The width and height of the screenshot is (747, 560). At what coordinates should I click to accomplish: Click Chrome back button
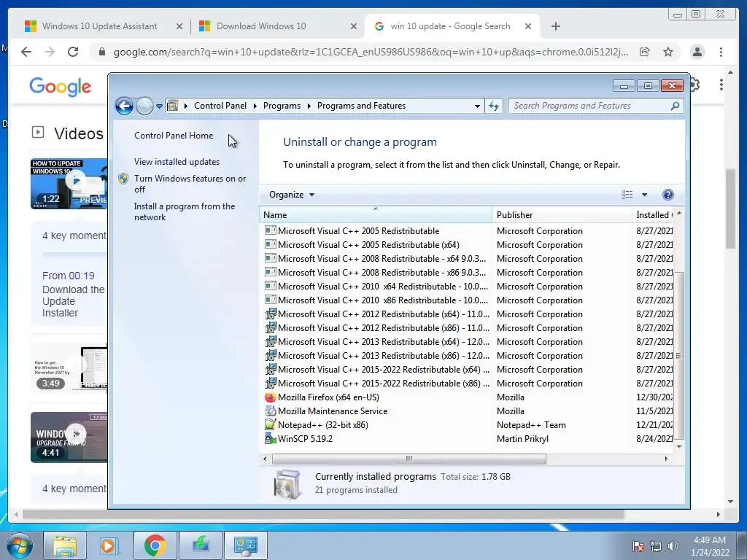26,52
